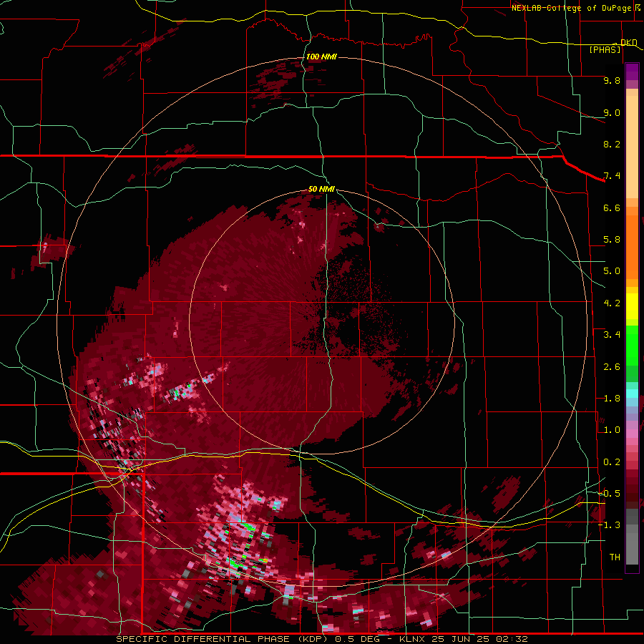The height and width of the screenshot is (644, 644).
Task: Pick the yellow segment of color bar
Action: [632, 306]
